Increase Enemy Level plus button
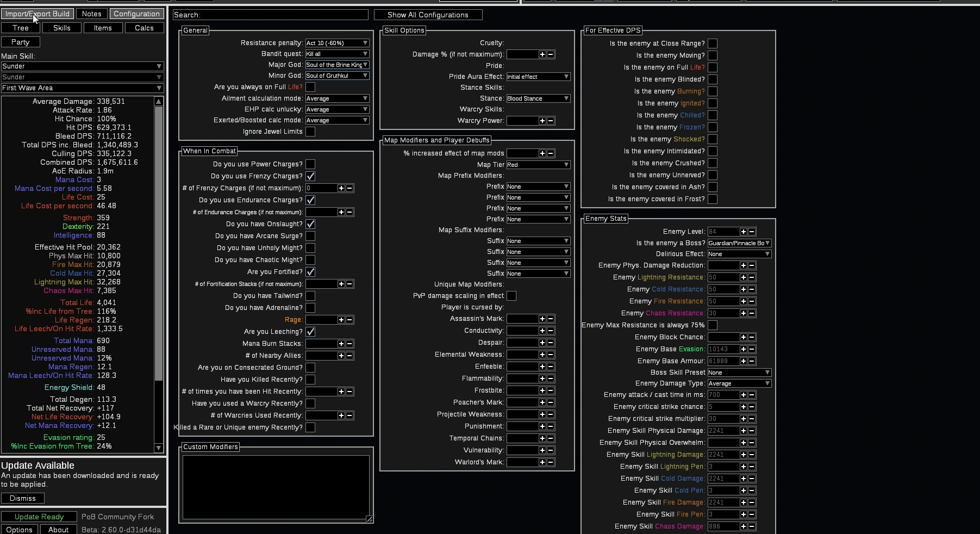The image size is (980, 534). tap(743, 232)
